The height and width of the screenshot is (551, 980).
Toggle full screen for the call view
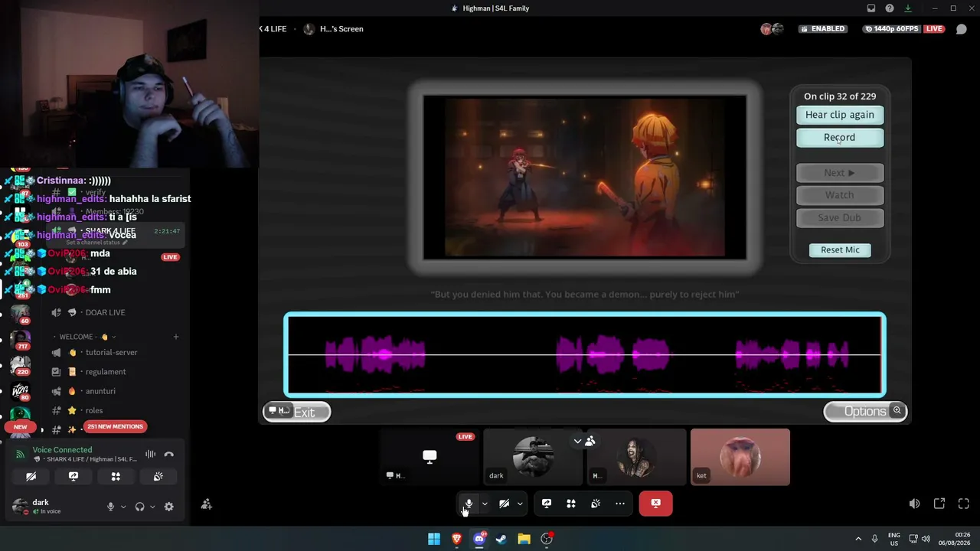(x=964, y=504)
